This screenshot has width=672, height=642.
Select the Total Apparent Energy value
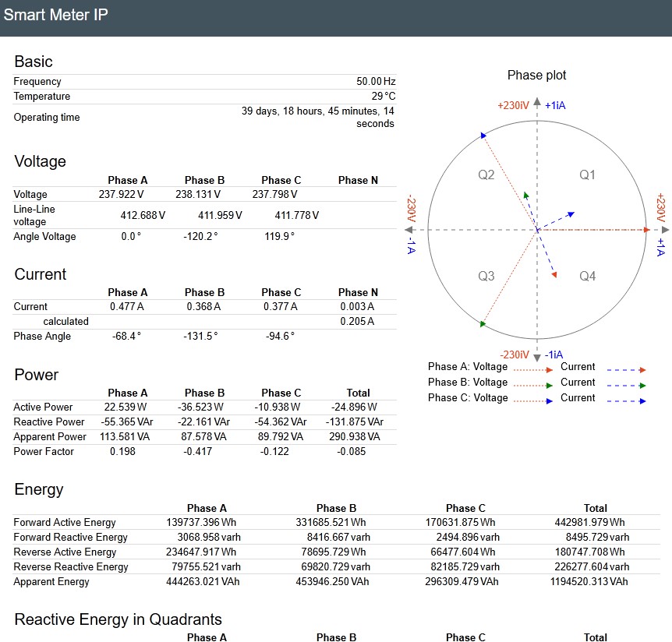(589, 581)
